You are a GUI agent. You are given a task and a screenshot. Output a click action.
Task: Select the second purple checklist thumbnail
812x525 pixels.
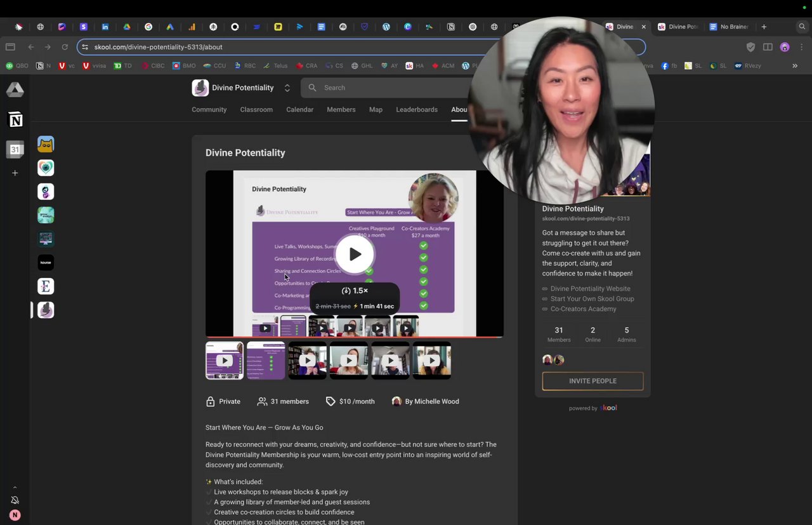point(266,361)
